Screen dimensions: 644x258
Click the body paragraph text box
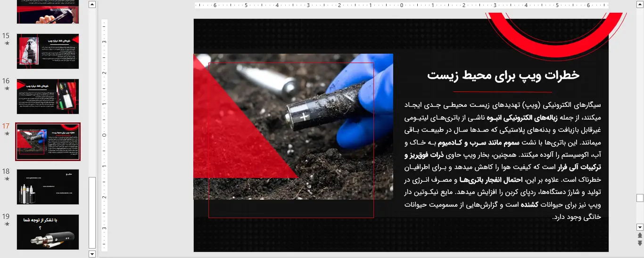click(x=503, y=160)
